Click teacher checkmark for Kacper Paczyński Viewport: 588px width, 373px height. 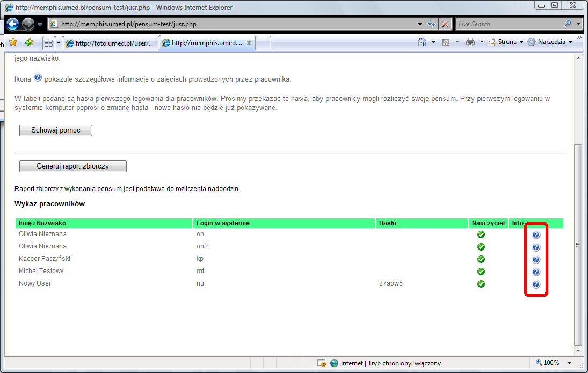481,259
